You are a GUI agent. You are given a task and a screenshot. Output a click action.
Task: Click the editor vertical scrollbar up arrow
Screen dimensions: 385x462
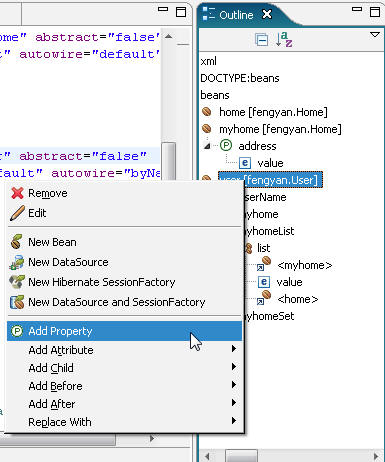[169, 36]
